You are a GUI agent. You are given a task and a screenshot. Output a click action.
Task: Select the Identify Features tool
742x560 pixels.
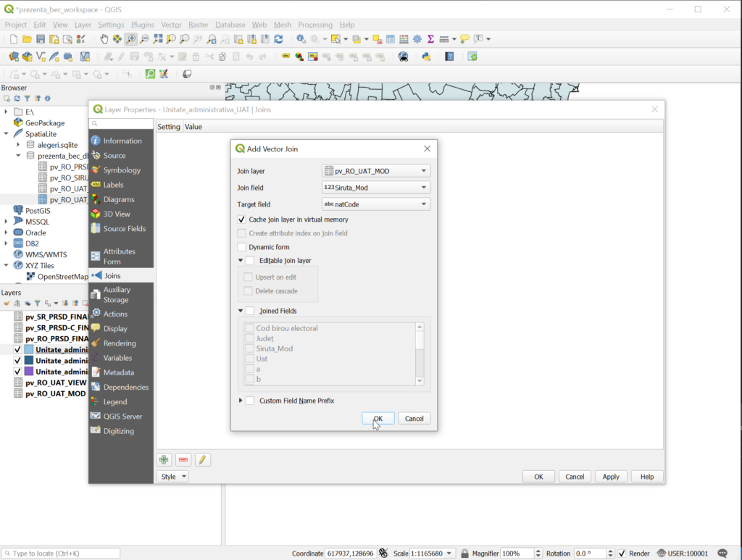(301, 39)
